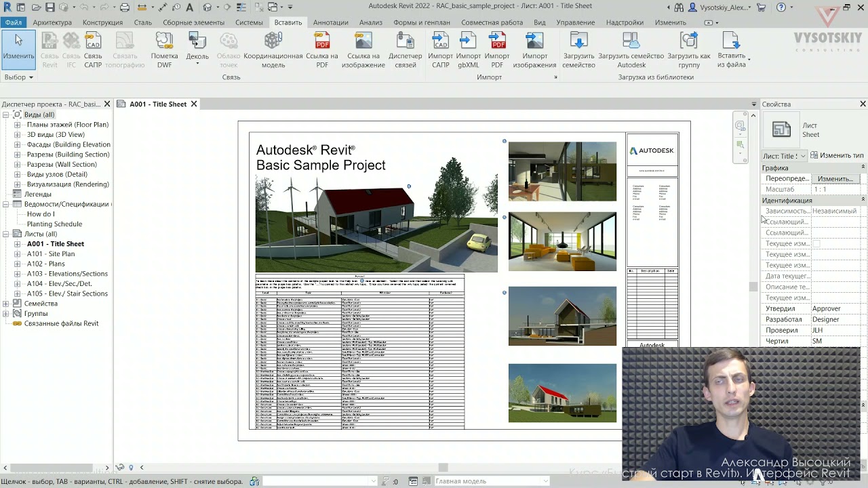Click the Print icon in quick access toolbar
This screenshot has width=868, height=488.
(125, 7)
